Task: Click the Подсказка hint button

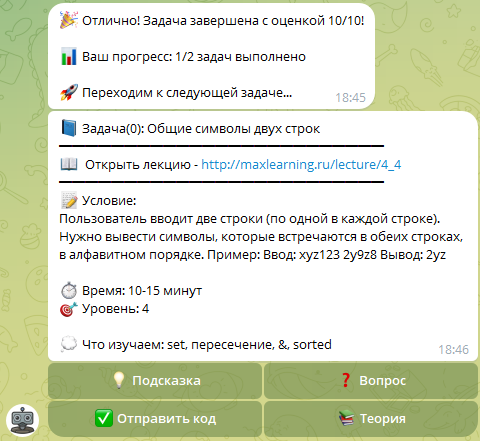Action: pos(155,380)
